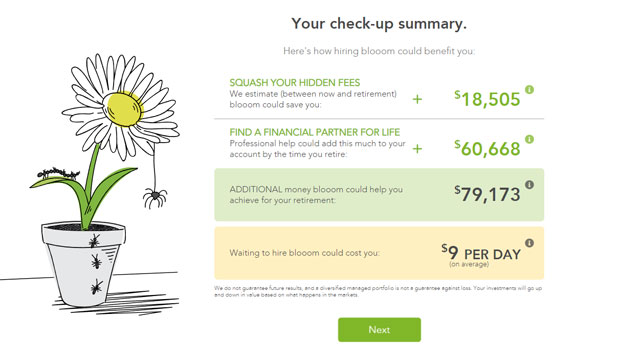Click Find a Financial Partner for Life heading
The width and height of the screenshot is (620, 362).
315,132
